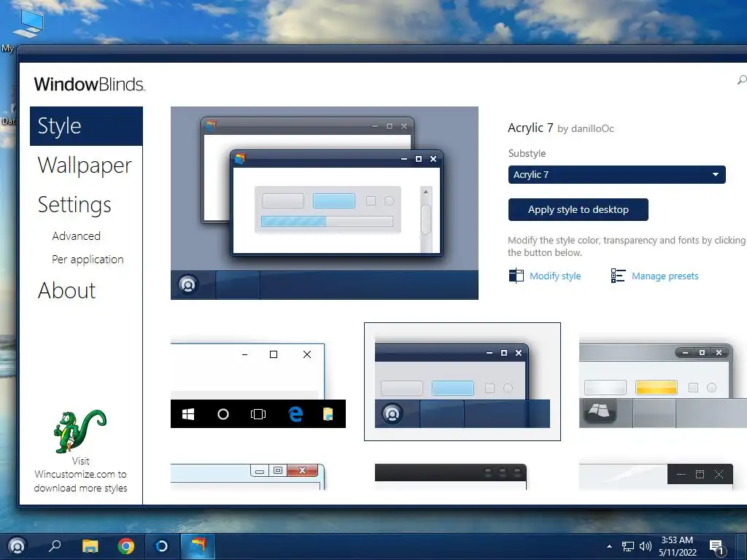Click the Wincustomize gecko mascot image

[80, 431]
